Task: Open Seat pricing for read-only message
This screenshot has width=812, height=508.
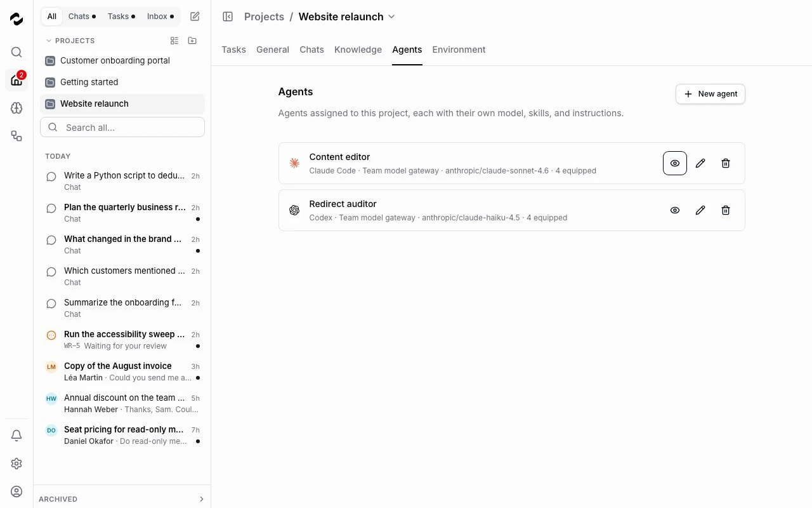Action: click(122, 435)
